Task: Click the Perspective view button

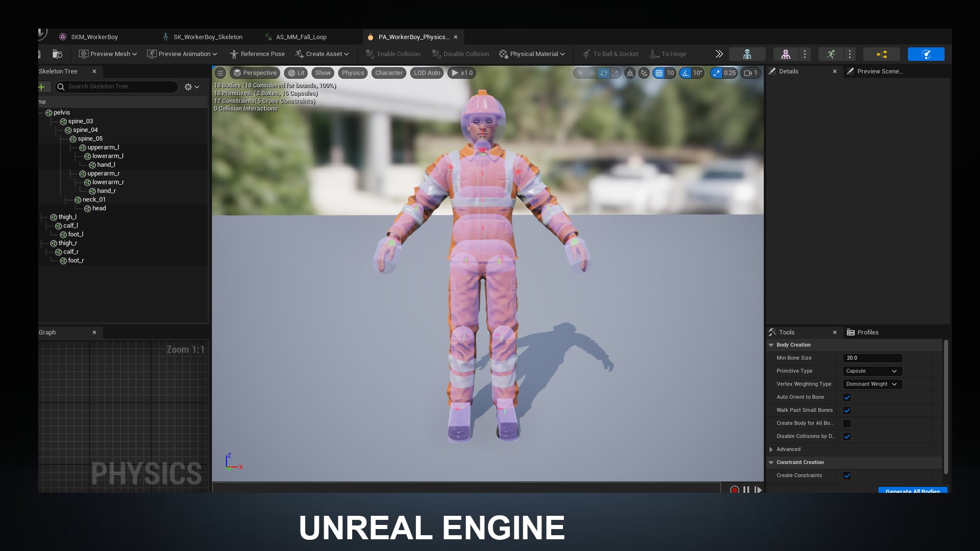Action: click(x=255, y=73)
